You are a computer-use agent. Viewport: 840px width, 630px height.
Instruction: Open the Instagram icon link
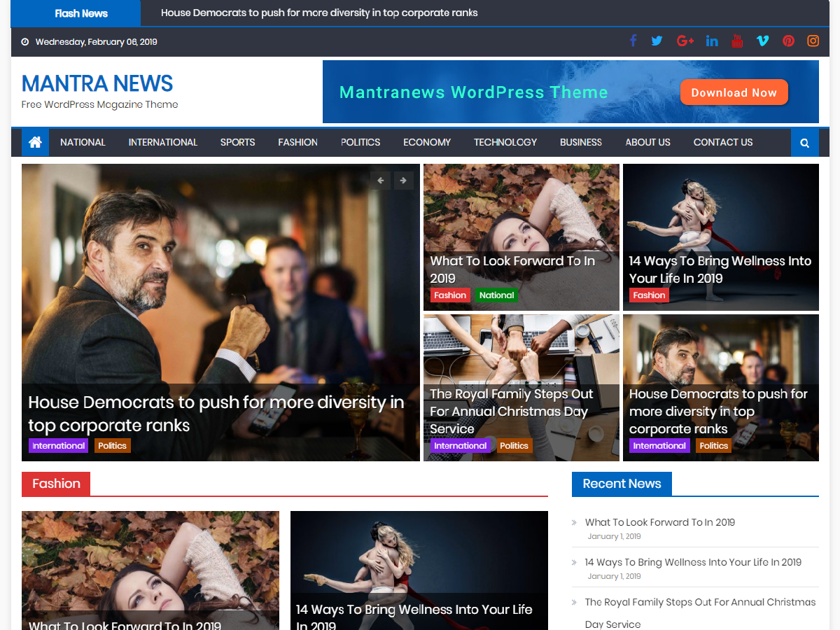(813, 41)
